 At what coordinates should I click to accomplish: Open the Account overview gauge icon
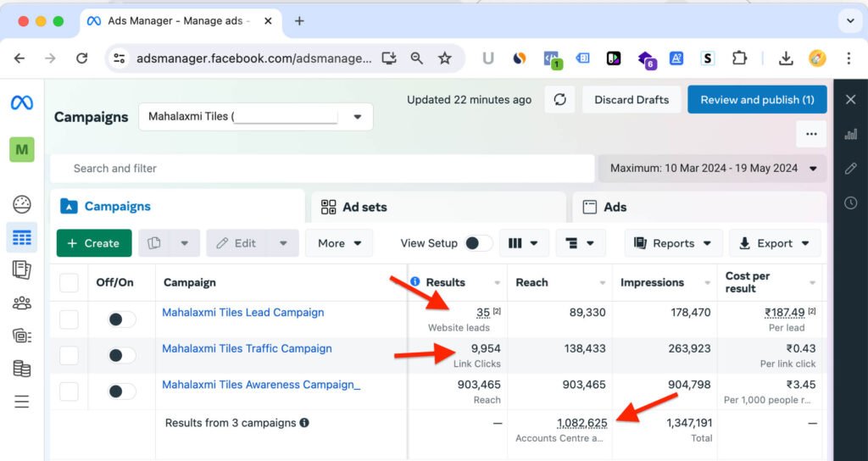click(21, 204)
